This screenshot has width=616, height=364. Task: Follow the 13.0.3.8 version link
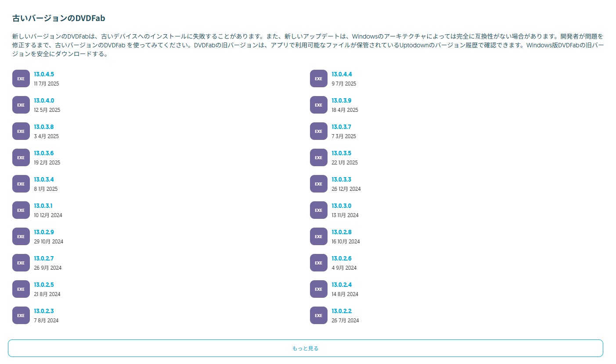pos(44,127)
